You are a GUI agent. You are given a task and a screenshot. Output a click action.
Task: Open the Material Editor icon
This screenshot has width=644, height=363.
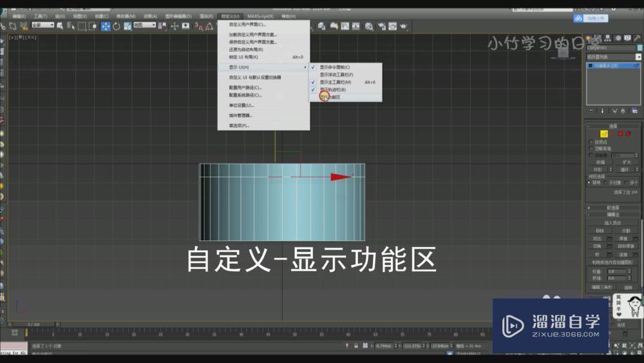pyautogui.click(x=369, y=26)
